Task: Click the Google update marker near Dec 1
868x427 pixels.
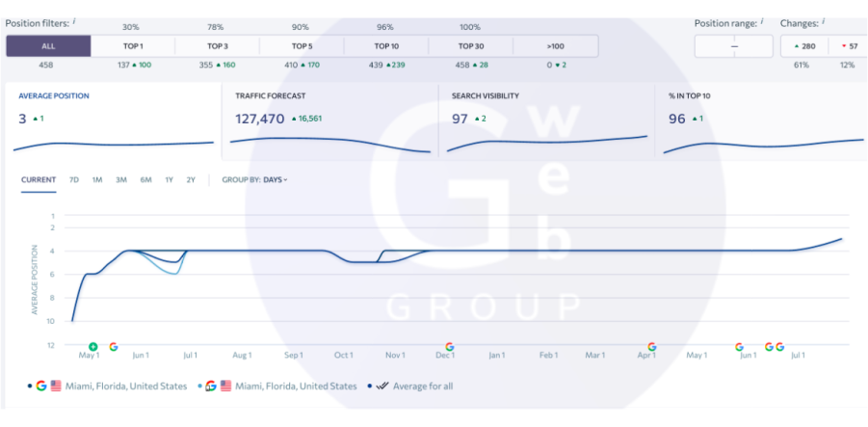Action: [449, 346]
